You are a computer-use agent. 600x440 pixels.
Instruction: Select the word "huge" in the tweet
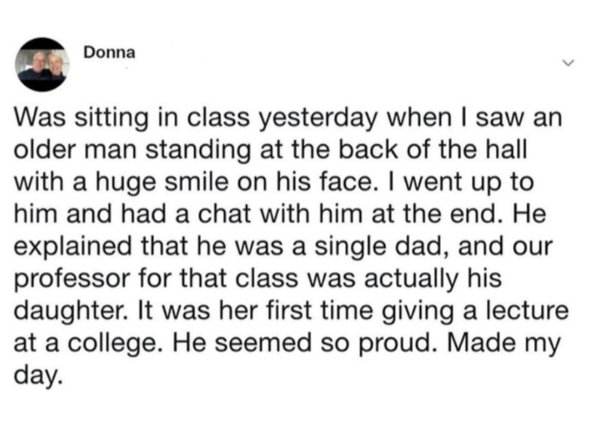126,183
